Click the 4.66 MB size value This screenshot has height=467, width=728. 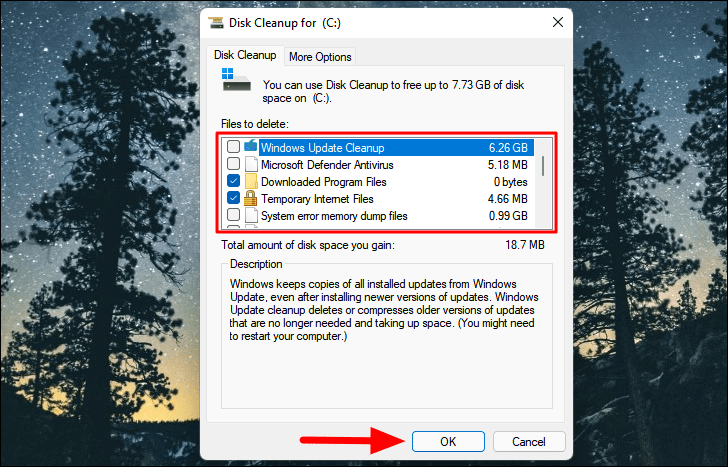pyautogui.click(x=507, y=199)
